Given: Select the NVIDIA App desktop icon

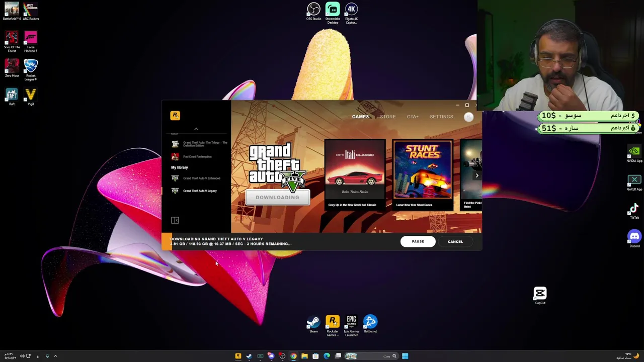Looking at the screenshot, I should tap(634, 154).
